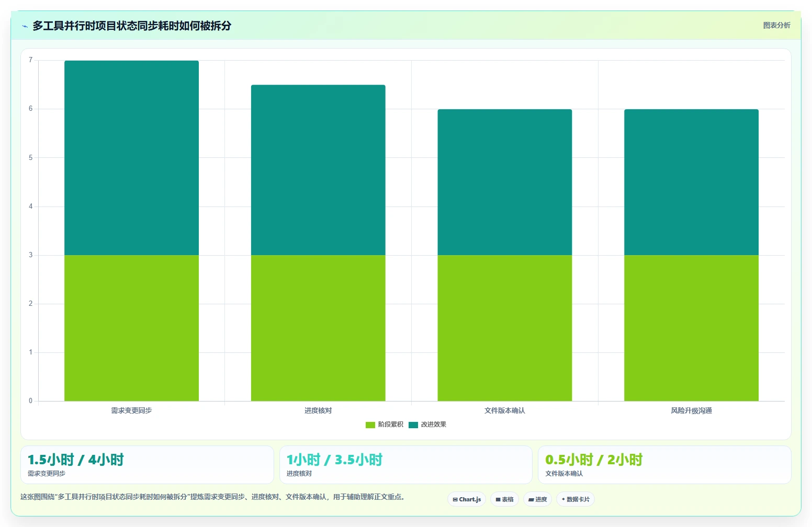Click the teal bar segment for 文件版本确认

505,182
